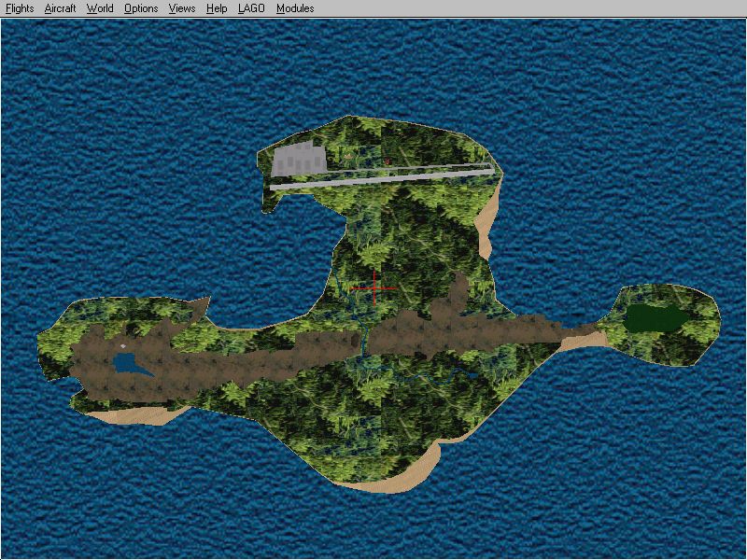Click the gray airport apron area
747x560 pixels.
pos(300,159)
